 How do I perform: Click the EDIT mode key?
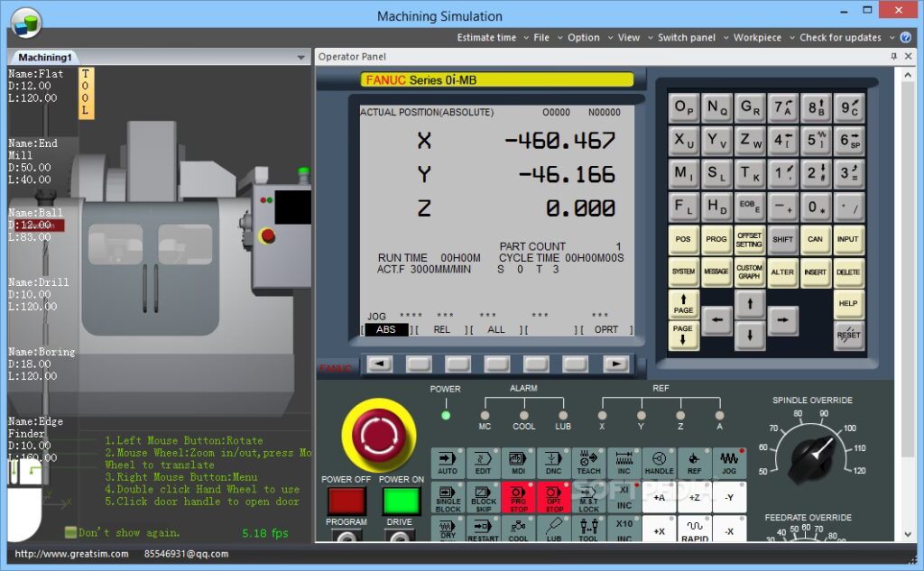(x=483, y=462)
